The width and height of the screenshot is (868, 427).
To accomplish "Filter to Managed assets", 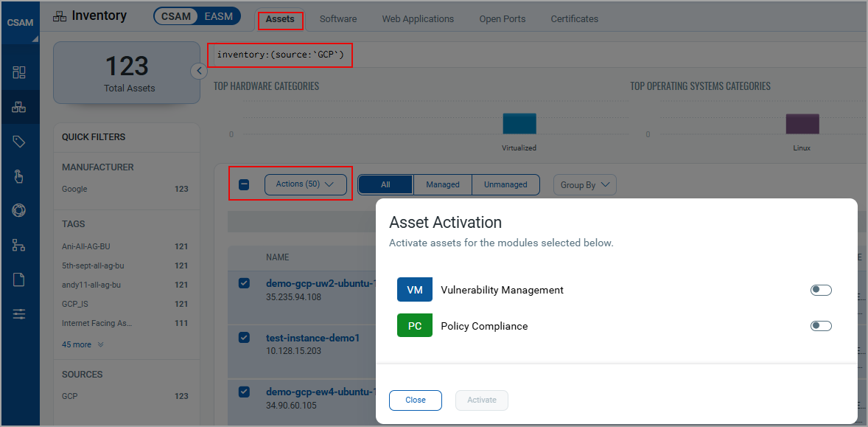I will (x=442, y=185).
